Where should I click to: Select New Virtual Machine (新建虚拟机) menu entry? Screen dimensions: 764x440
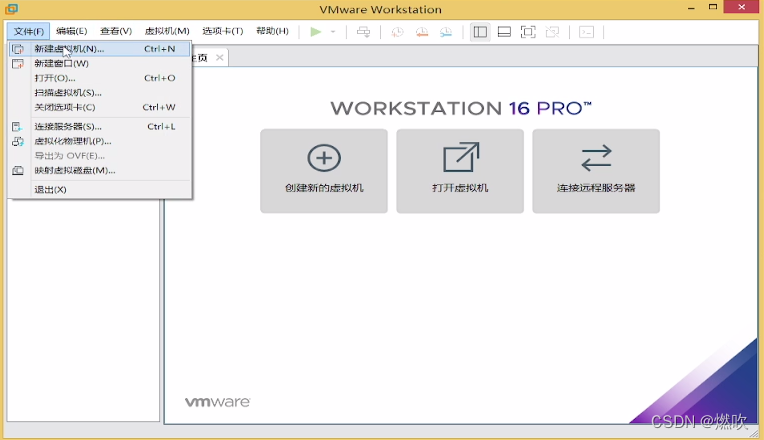[x=99, y=49]
